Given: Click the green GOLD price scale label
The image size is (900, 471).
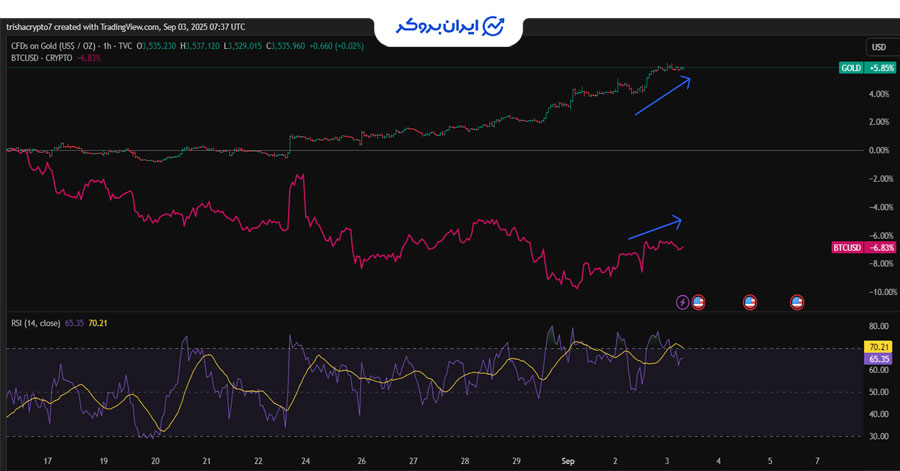Looking at the screenshot, I should (x=851, y=67).
